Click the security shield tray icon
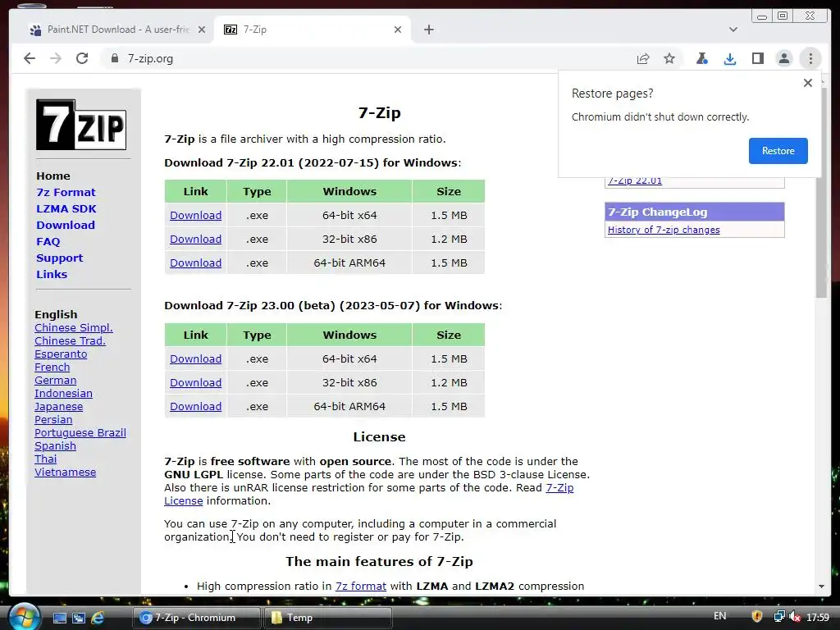 756,617
